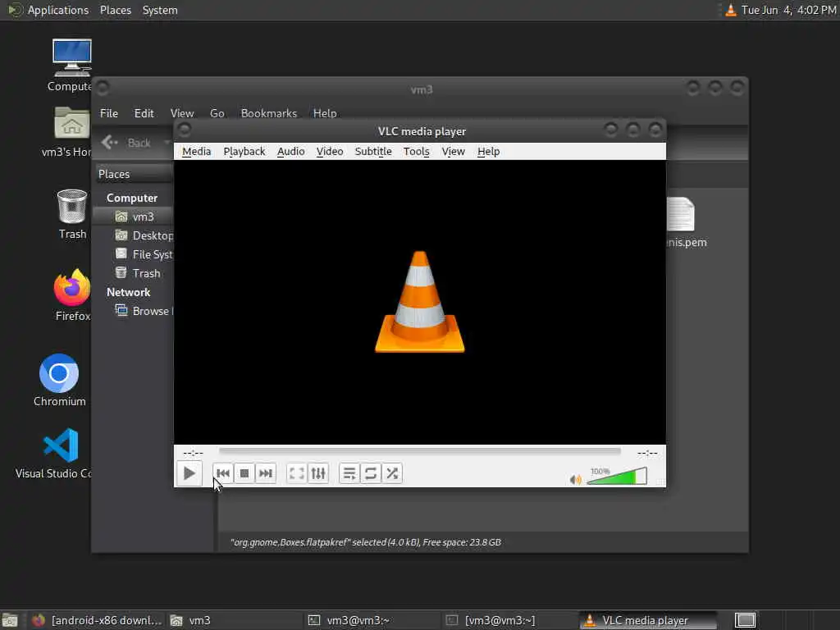Open Edit menu in vm3 file manager
Screen dimensions: 840x630
tap(144, 113)
